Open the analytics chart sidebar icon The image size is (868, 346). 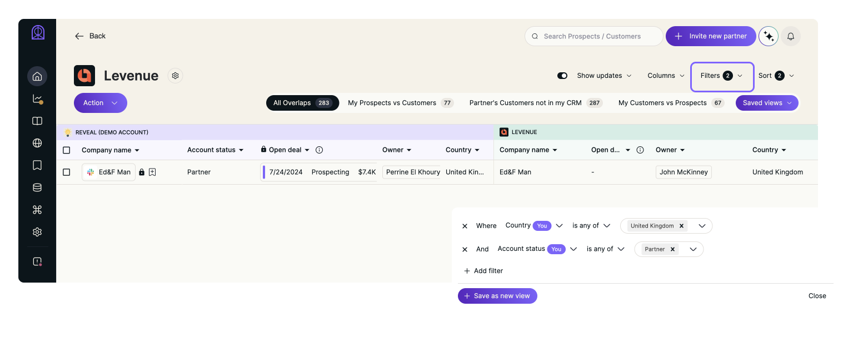37,99
